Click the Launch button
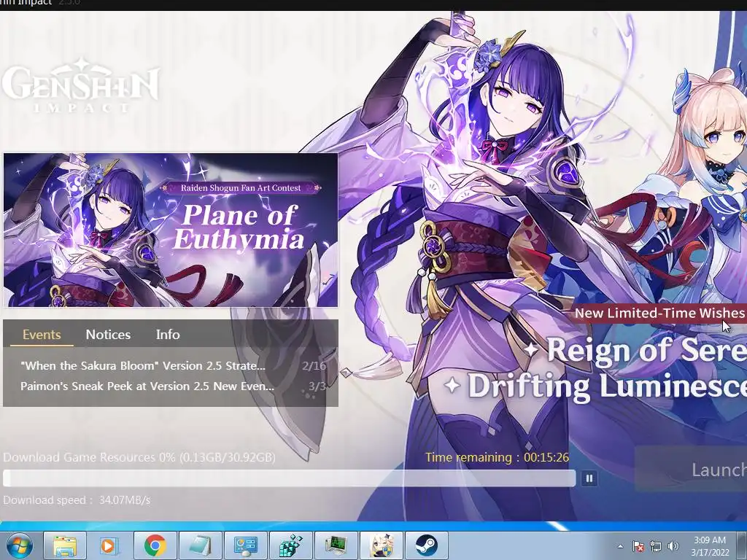 [691, 470]
